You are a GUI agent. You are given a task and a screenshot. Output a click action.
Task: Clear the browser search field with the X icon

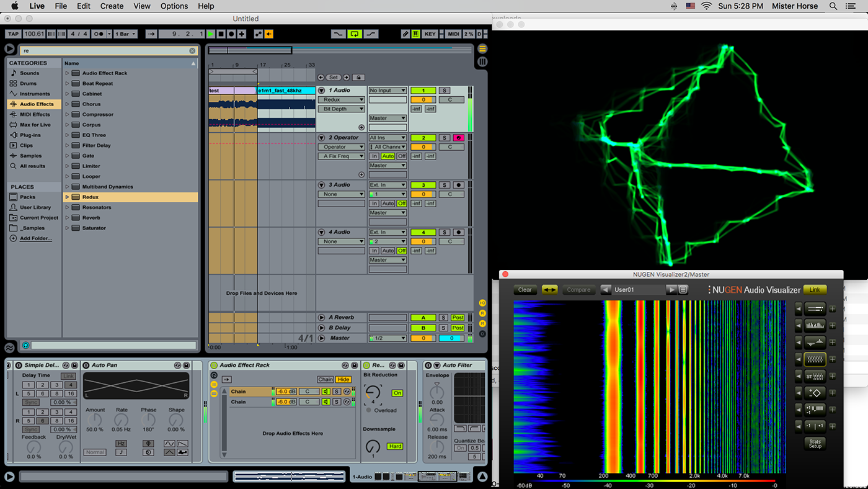[192, 51]
